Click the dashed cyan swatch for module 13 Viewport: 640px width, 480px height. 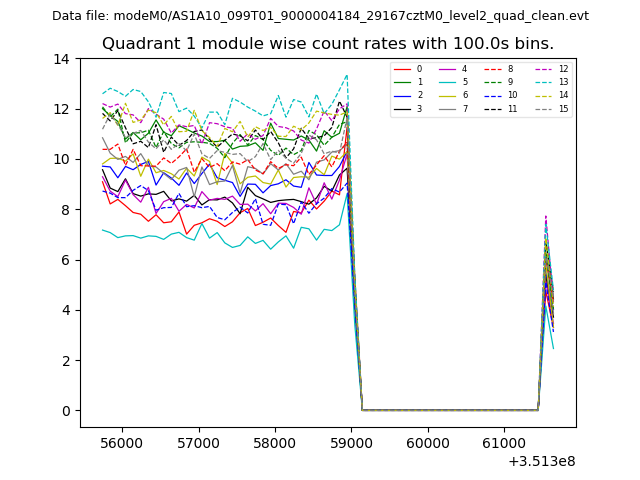pos(544,82)
